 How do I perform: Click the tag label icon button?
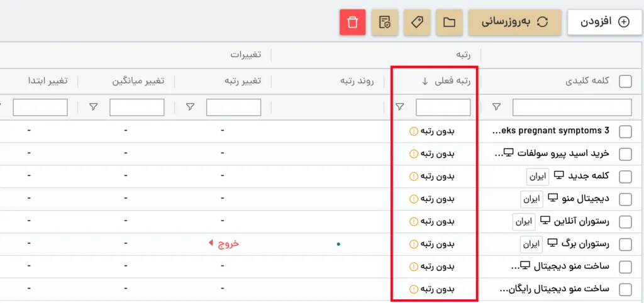418,22
